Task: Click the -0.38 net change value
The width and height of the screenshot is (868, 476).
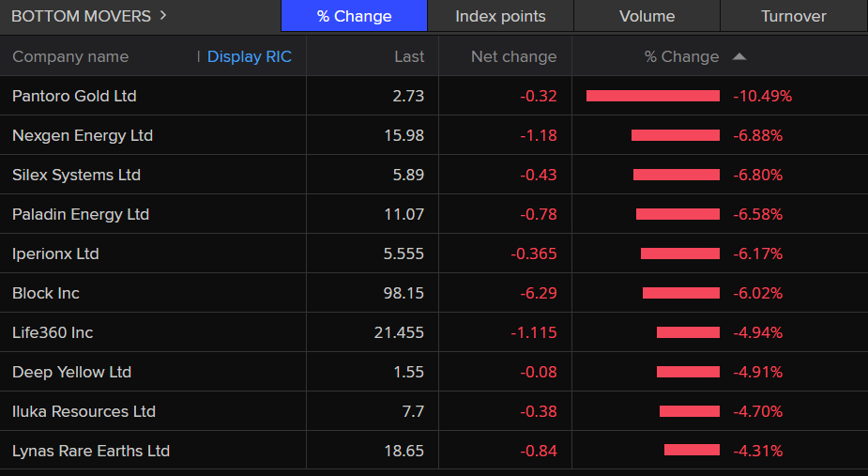Action: click(538, 411)
